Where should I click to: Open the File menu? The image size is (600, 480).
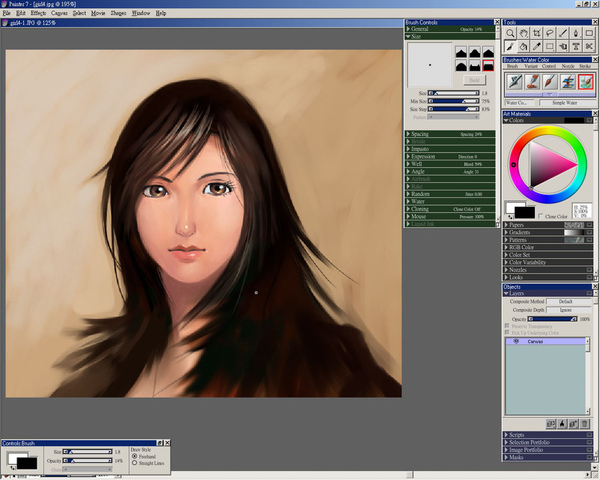pos(7,13)
